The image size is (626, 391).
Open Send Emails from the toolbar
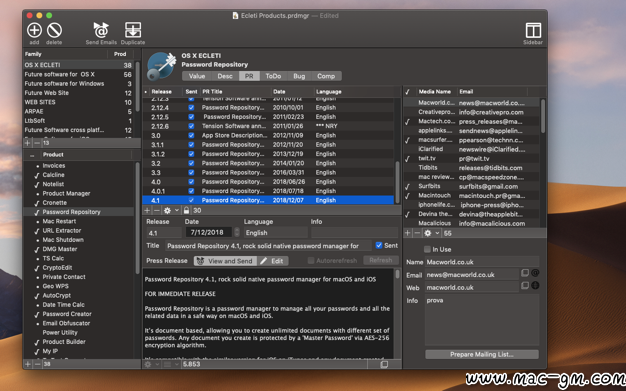101,30
